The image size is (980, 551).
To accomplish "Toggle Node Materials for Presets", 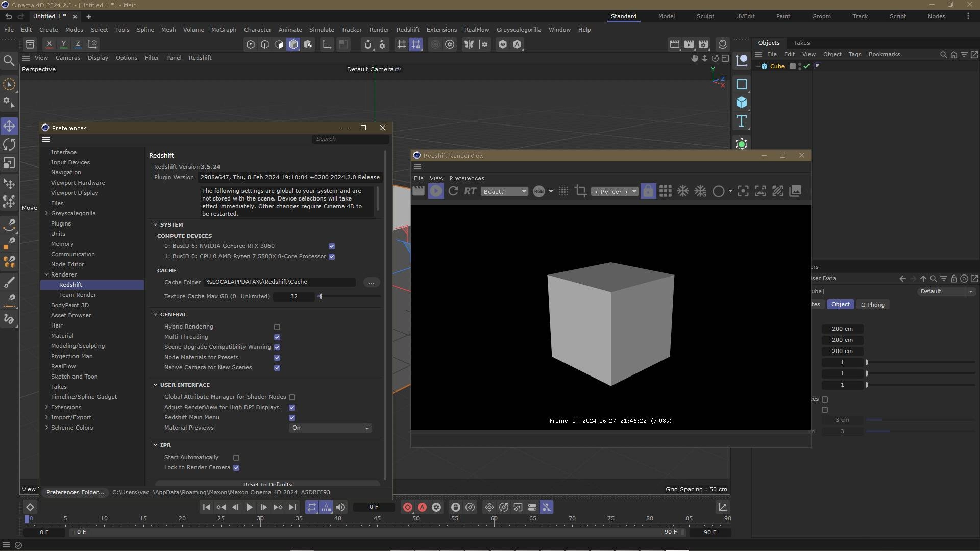I will 277,358.
